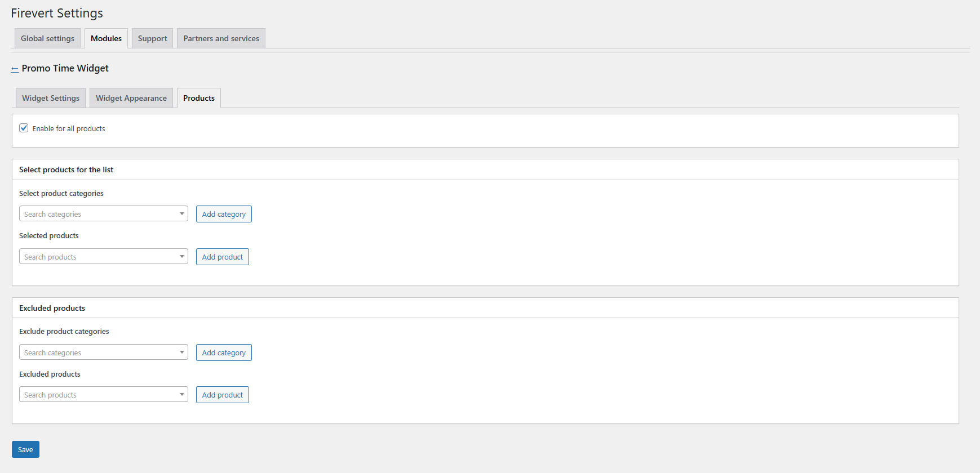
Task: Open the Support tab
Action: point(152,38)
